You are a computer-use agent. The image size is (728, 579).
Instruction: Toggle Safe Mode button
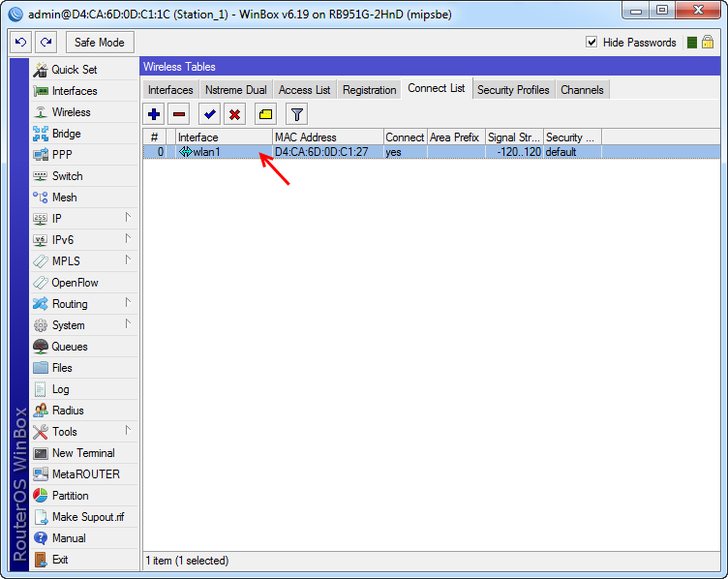click(100, 43)
